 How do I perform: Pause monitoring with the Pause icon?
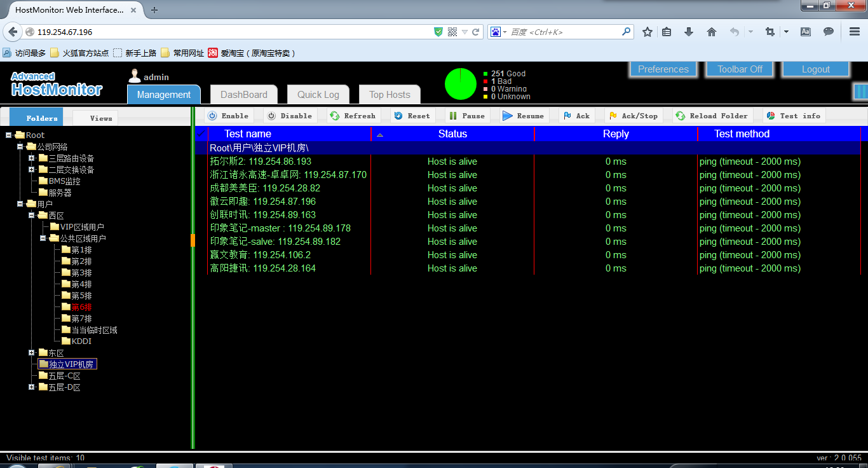[453, 116]
